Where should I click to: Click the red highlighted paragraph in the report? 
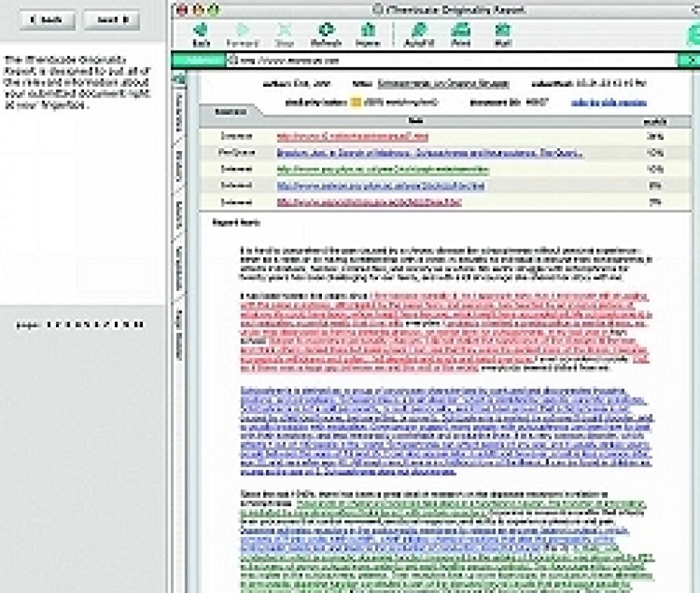[444, 332]
